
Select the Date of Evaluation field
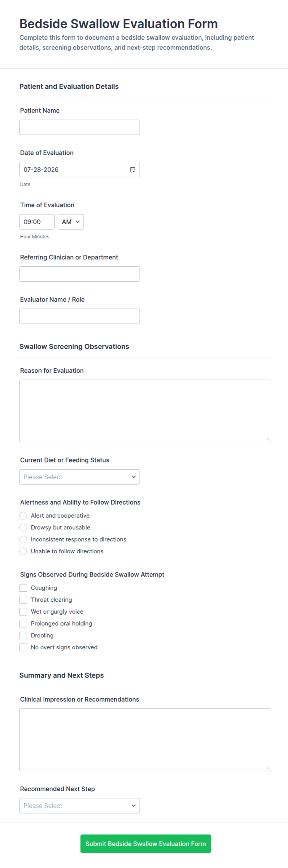pos(80,169)
